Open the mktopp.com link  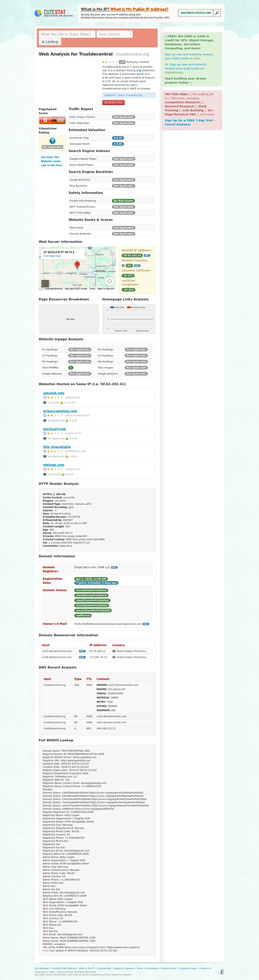click(54, 465)
